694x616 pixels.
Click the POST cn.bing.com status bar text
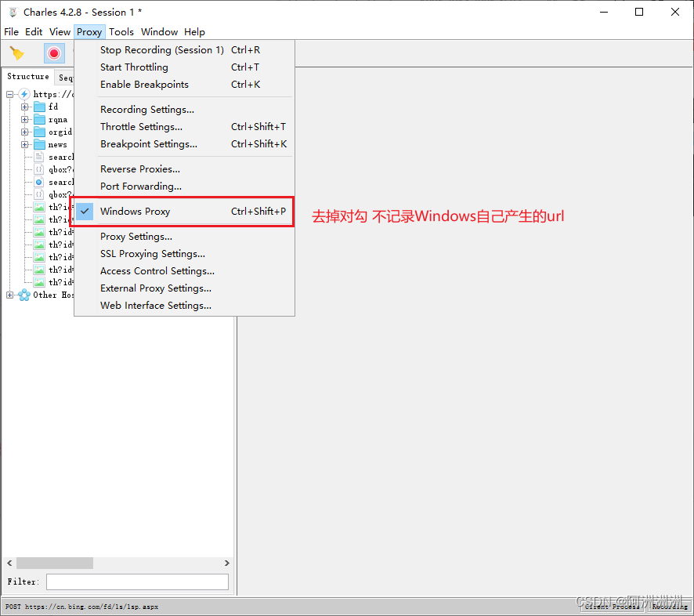coord(82,607)
